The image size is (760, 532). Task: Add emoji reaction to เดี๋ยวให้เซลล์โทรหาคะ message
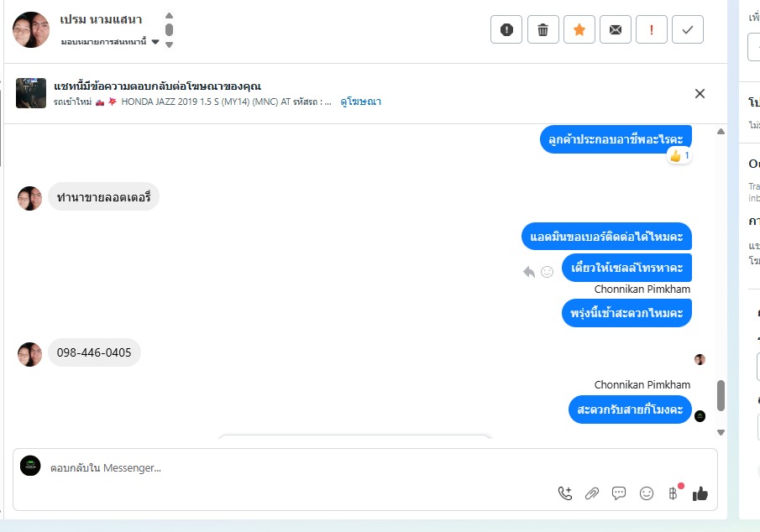point(548,272)
